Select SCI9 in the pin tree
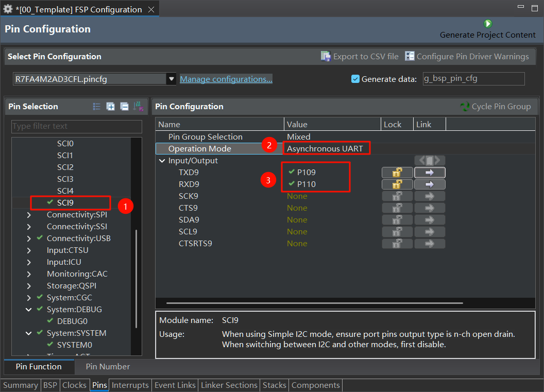544x392 pixels. point(65,202)
